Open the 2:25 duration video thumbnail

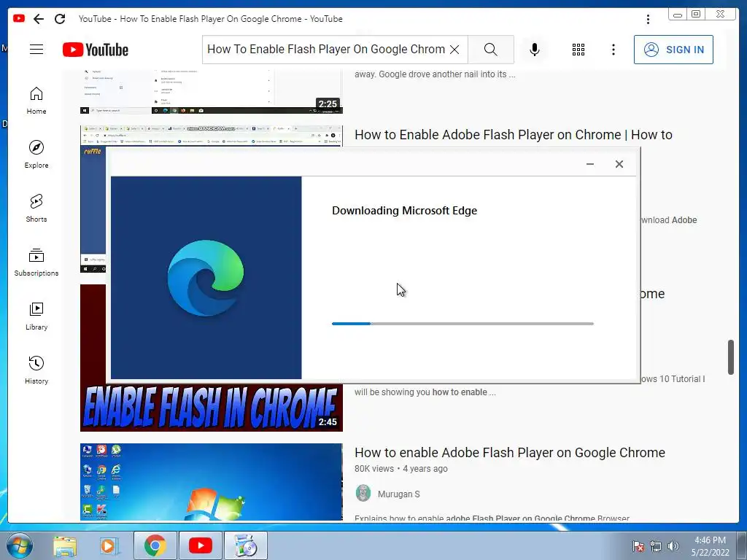pos(211,91)
